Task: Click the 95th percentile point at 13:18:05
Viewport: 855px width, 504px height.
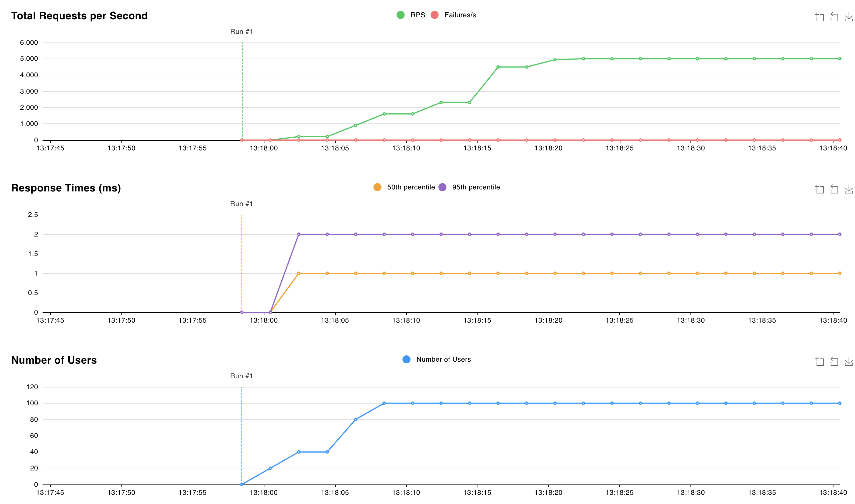Action: [327, 234]
